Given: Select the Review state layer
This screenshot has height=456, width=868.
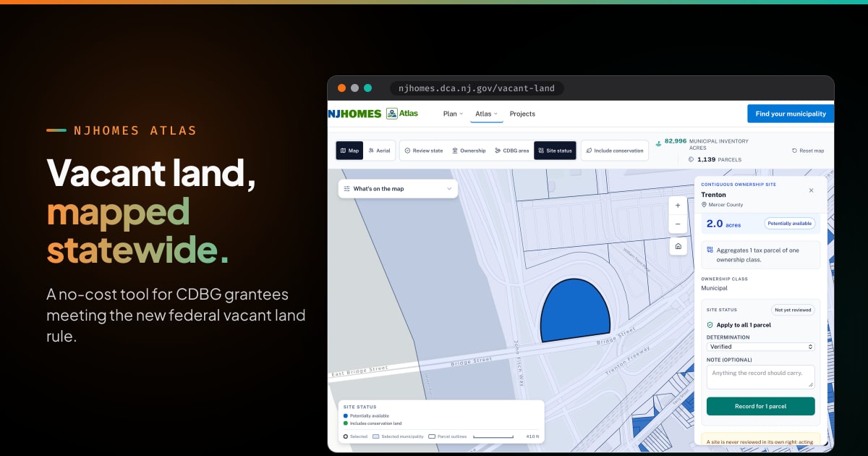Looking at the screenshot, I should tap(423, 151).
